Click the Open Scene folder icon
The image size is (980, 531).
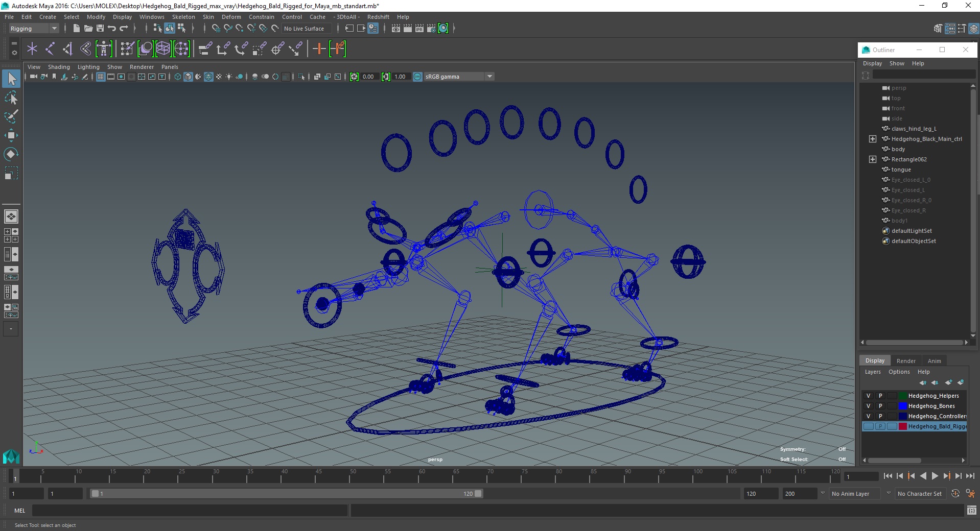coord(88,29)
